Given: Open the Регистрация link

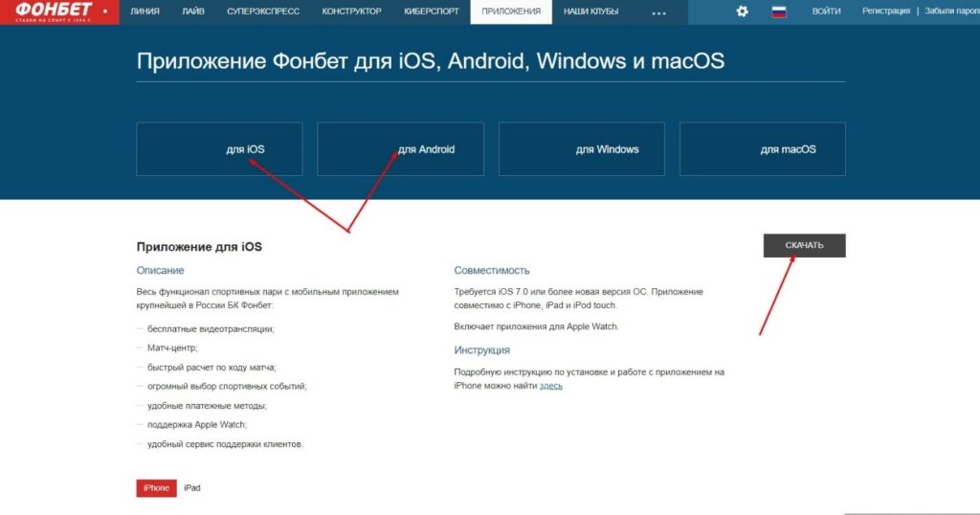Looking at the screenshot, I should click(x=886, y=11).
